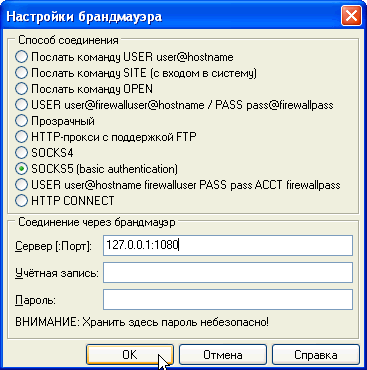Focus the "Учётная запись" text field
This screenshot has width=367, height=370.
tap(228, 273)
